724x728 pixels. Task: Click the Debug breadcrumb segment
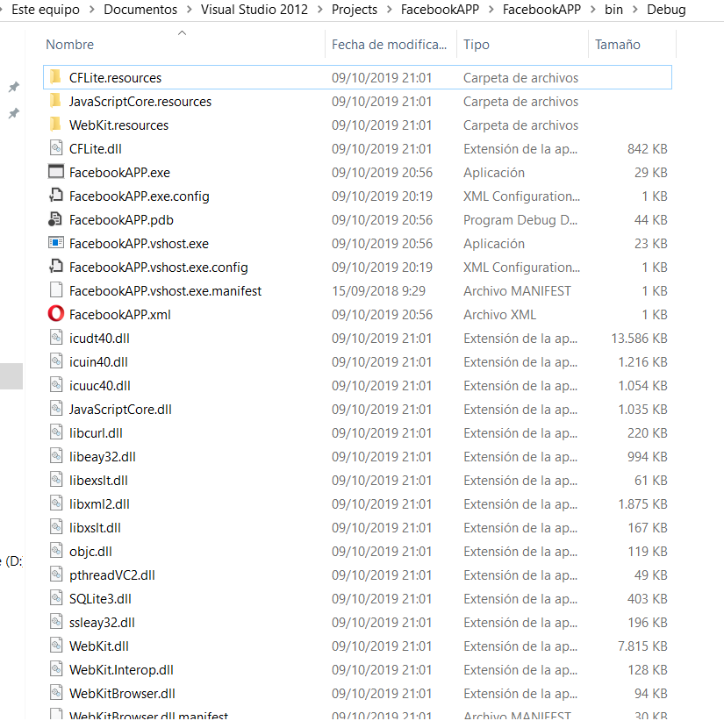pyautogui.click(x=666, y=10)
